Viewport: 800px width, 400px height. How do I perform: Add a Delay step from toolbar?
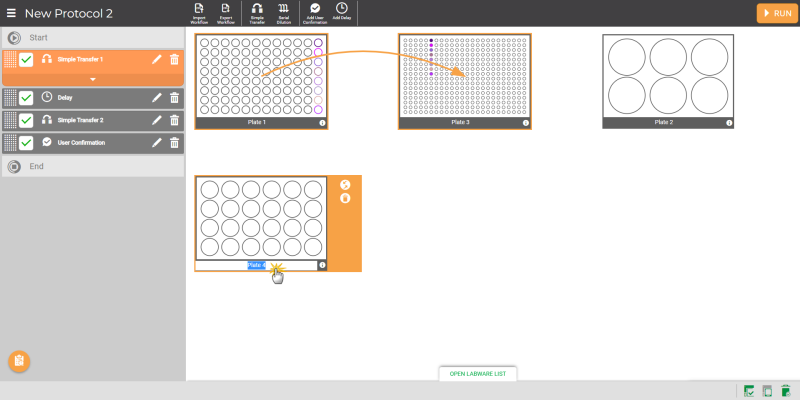(342, 12)
